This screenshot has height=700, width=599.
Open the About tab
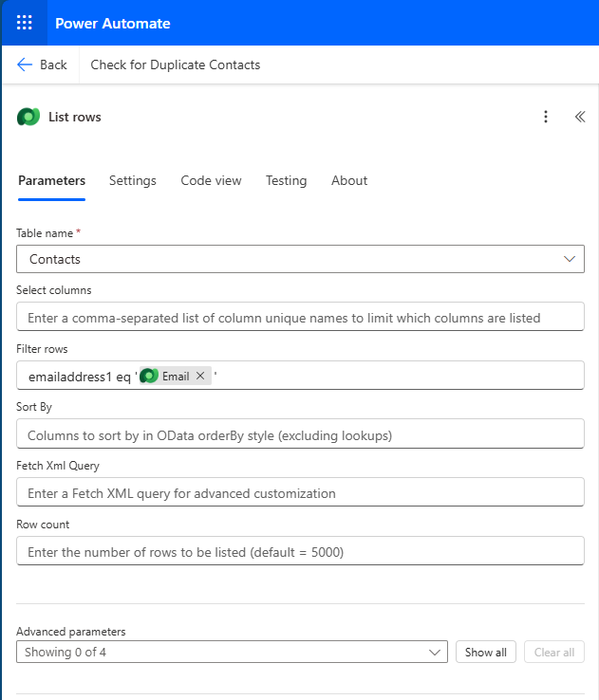coord(349,180)
